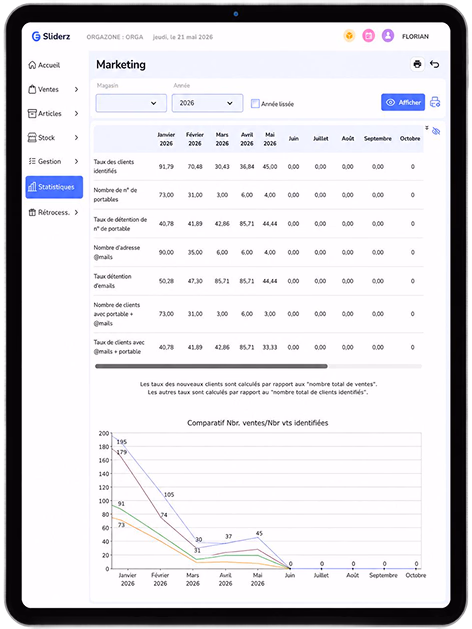This screenshot has height=629, width=472.
Task: Click the chart title 'Comparatif Nbr. ventes/Nbr vts identifiées'
Action: pyautogui.click(x=257, y=423)
